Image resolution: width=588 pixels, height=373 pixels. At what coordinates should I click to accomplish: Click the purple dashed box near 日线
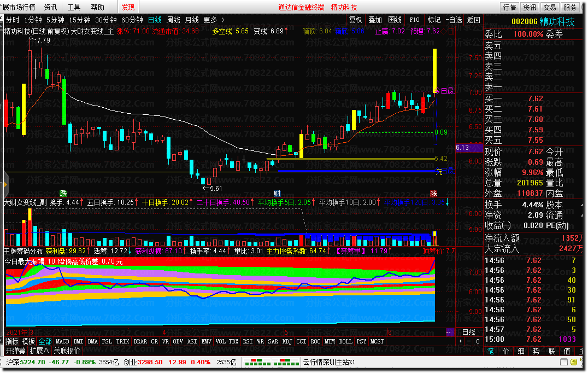coord(449,332)
